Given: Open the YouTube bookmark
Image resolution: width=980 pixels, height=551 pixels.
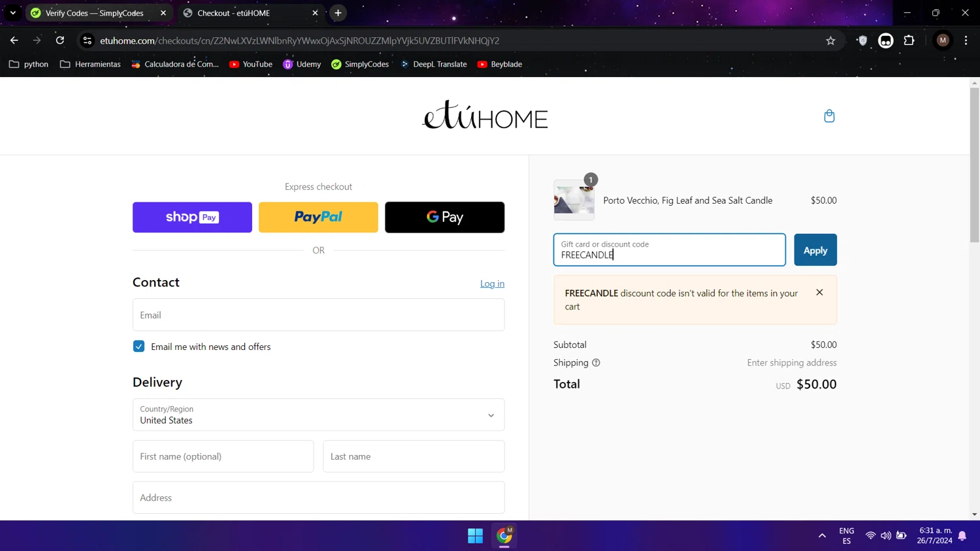Looking at the screenshot, I should tap(251, 64).
